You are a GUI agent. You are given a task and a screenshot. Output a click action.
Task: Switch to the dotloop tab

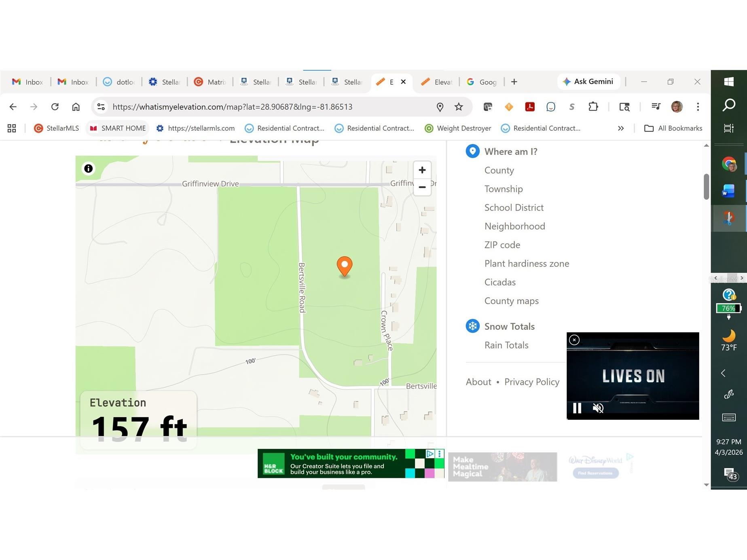(x=119, y=82)
